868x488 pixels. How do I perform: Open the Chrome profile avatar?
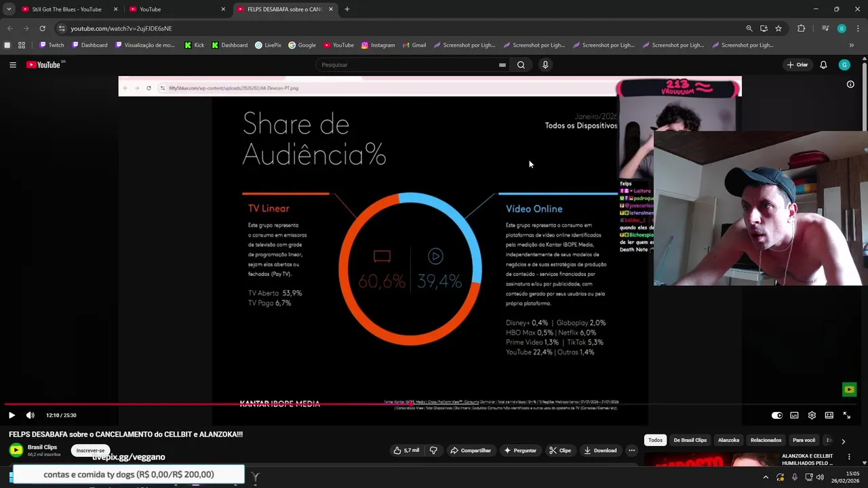click(x=842, y=28)
